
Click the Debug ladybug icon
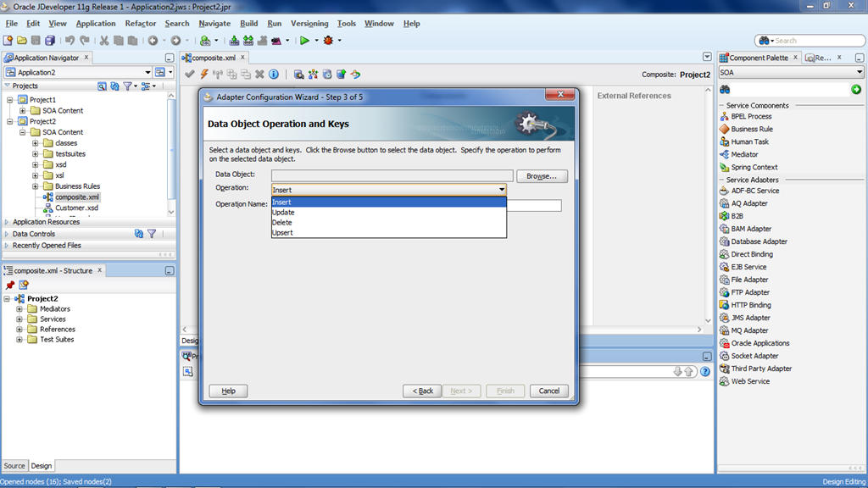coord(328,40)
